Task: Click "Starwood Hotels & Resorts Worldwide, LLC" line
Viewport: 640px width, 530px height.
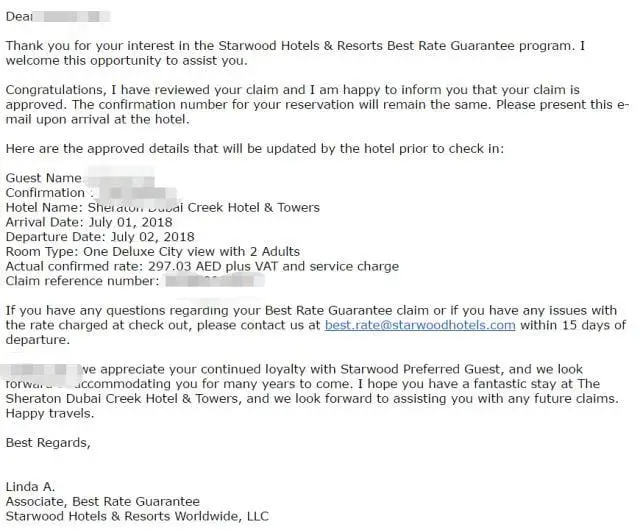Action: coord(138,517)
